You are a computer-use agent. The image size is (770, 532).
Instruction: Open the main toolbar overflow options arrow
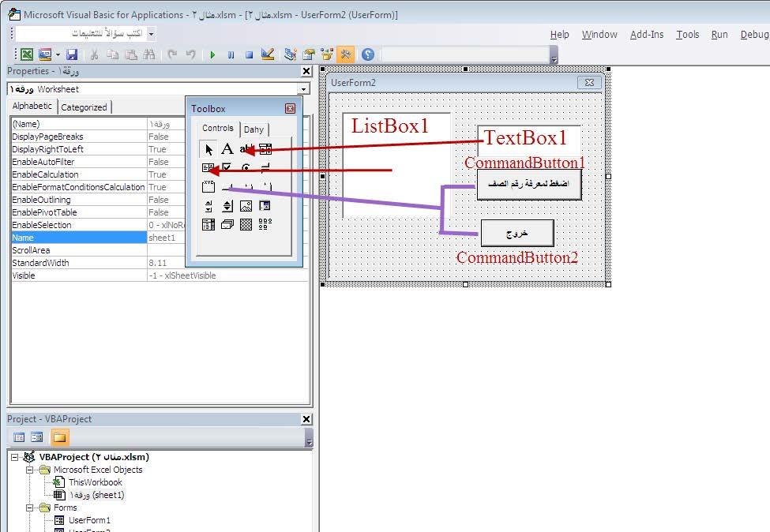[554, 55]
